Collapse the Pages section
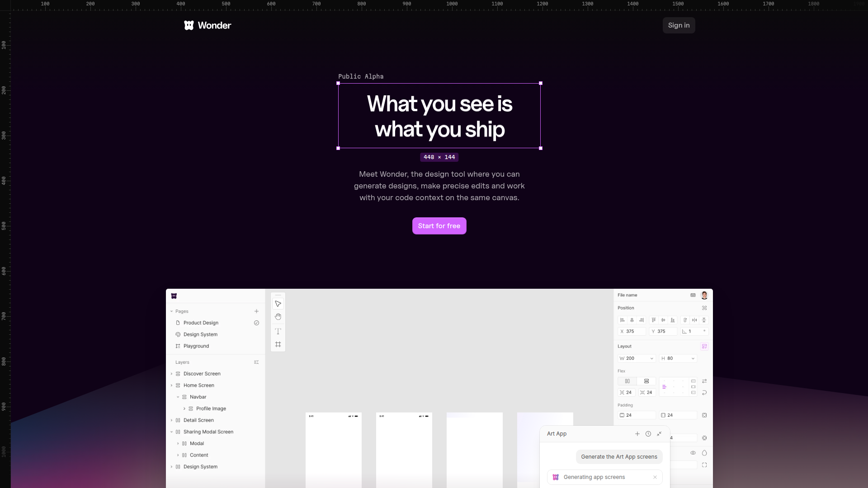 tap(172, 311)
